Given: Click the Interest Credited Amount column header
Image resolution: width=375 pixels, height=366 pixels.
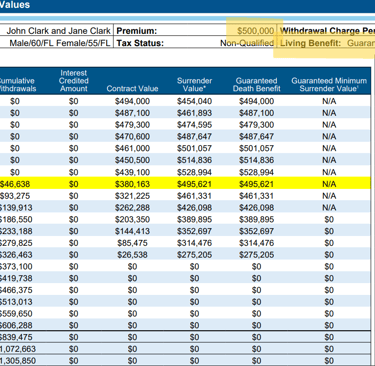Looking at the screenshot, I should 74,81.
